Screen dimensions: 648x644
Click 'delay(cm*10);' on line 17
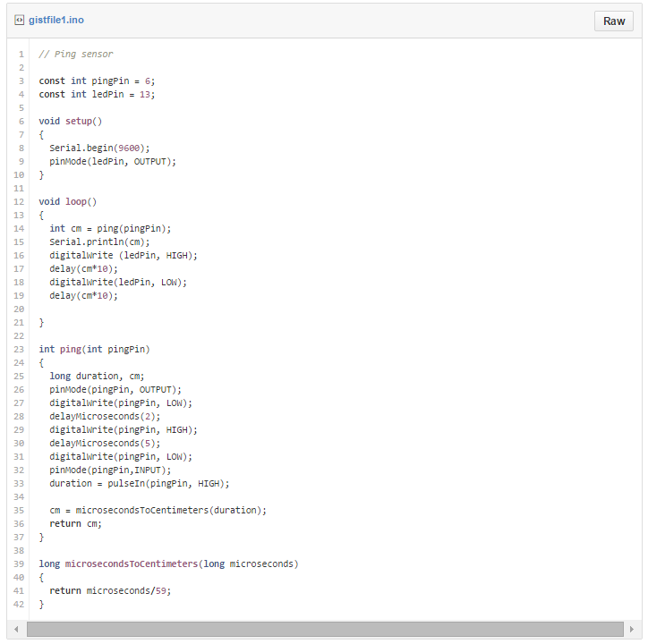click(x=83, y=269)
